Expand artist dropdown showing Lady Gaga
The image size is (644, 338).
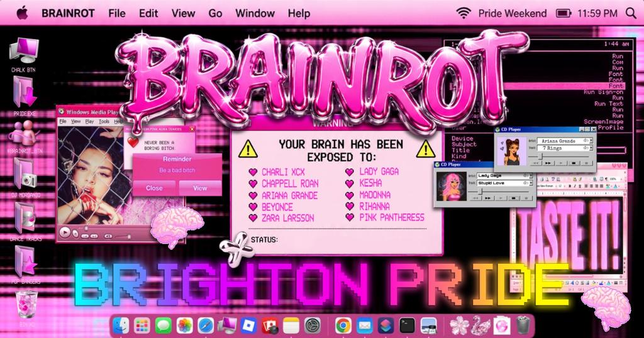point(531,175)
